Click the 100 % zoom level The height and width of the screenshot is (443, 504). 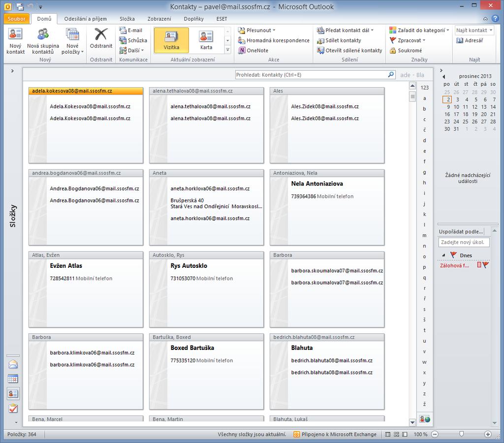tap(420, 434)
